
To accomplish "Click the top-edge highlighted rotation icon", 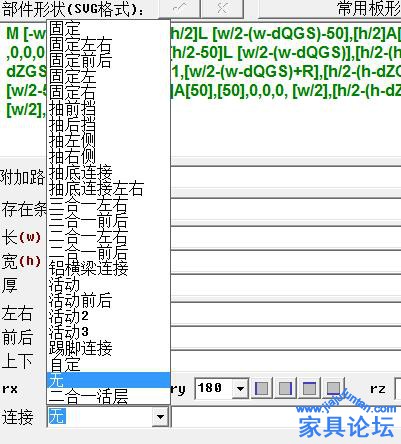I will (x=309, y=388).
